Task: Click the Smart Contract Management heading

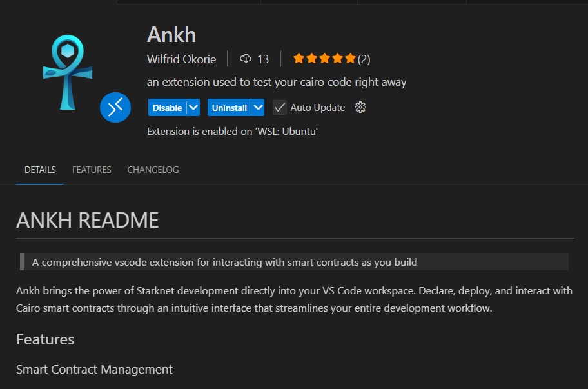Action: [x=95, y=370]
